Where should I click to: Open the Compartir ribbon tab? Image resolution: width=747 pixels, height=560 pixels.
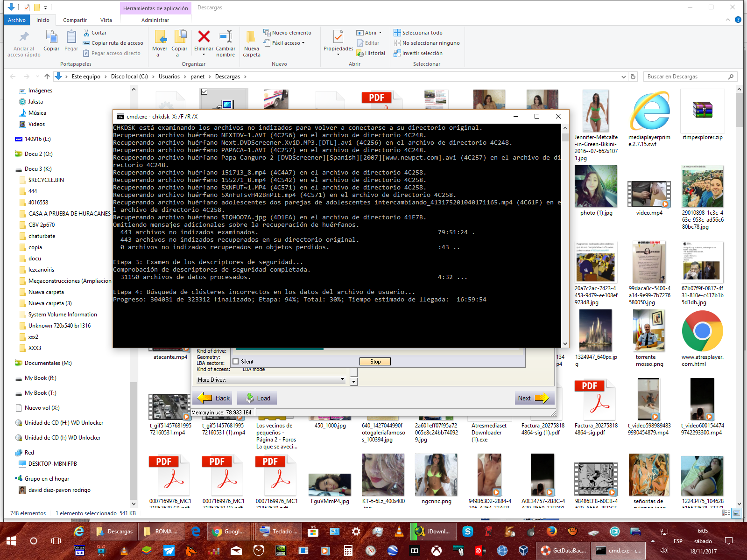tap(75, 20)
